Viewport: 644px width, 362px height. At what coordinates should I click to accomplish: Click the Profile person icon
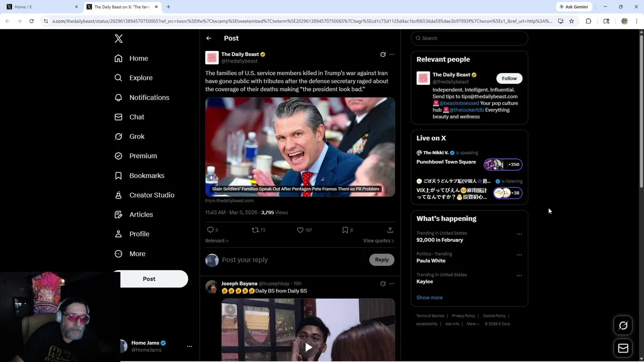pyautogui.click(x=119, y=234)
